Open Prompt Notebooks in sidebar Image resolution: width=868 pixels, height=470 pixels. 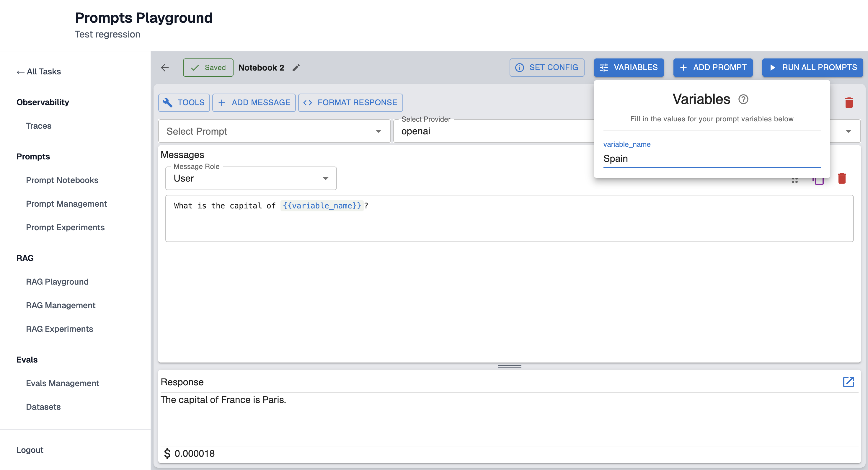pyautogui.click(x=62, y=180)
